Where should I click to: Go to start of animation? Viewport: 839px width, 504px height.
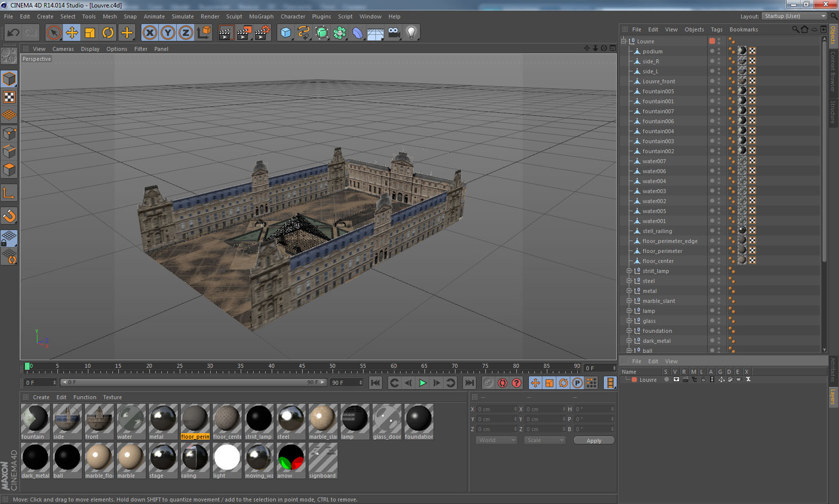376,383
